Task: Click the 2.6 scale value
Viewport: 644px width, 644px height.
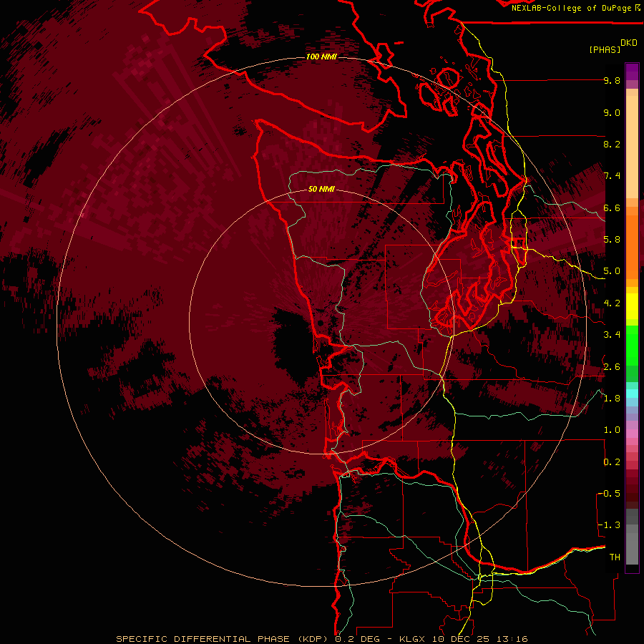Action: (612, 367)
